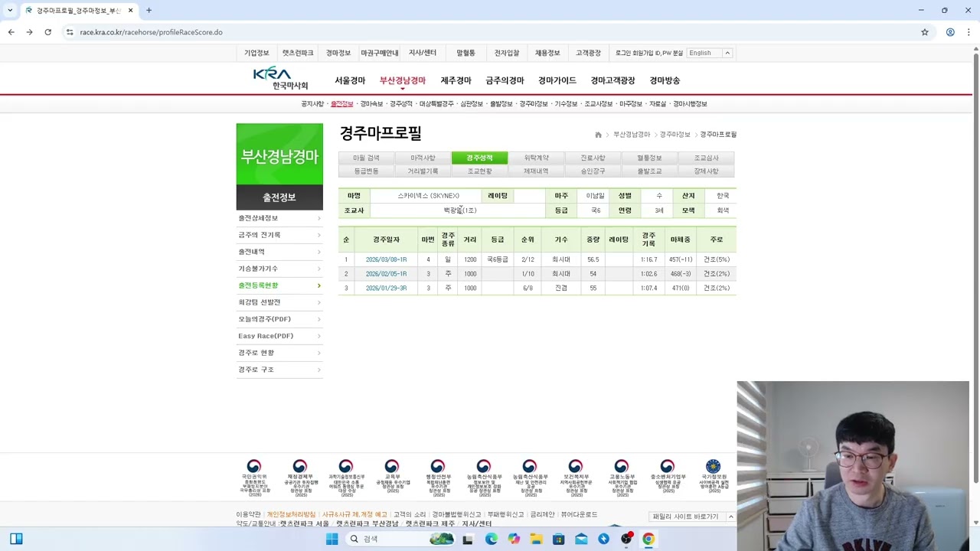Viewport: 980px width, 551px height.
Task: Open Chrome profile avatar icon
Action: point(950,32)
